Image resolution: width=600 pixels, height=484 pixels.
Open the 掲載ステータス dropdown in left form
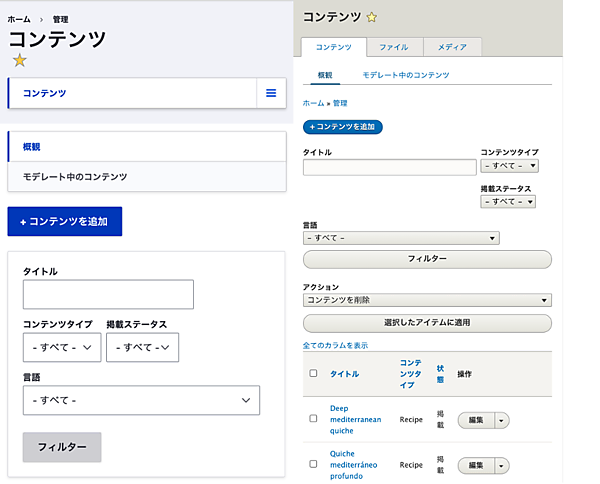(x=142, y=347)
